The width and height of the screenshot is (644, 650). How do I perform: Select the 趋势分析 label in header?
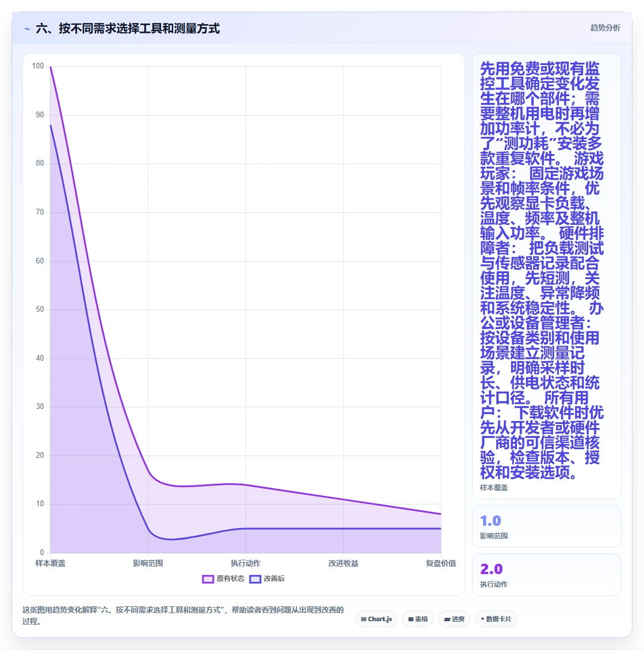click(x=605, y=28)
